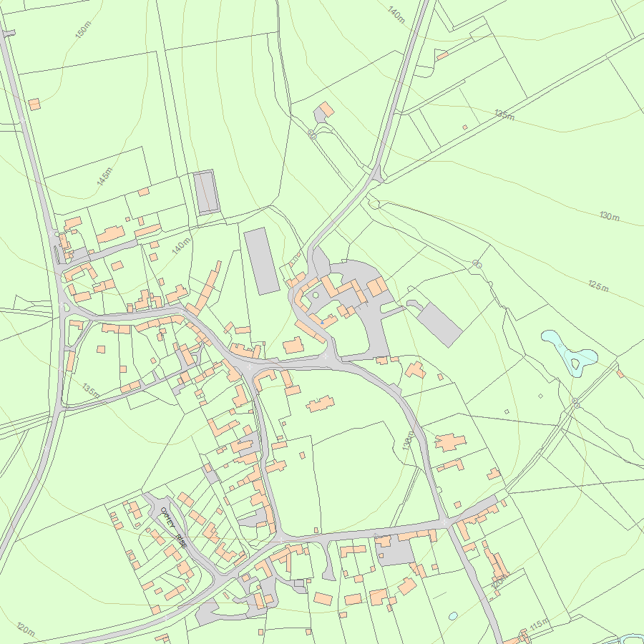Click the 130m label beside the curved eastern road
The height and width of the screenshot is (644, 644).
point(408,440)
